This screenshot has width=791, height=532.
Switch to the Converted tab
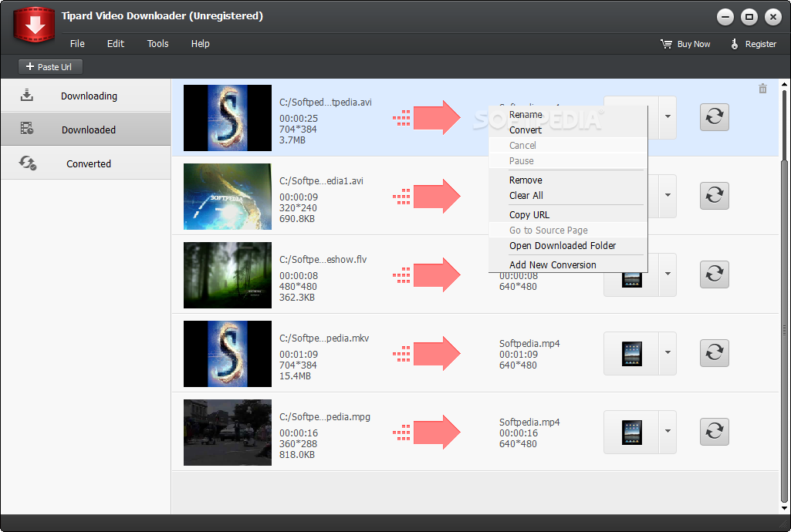point(86,163)
